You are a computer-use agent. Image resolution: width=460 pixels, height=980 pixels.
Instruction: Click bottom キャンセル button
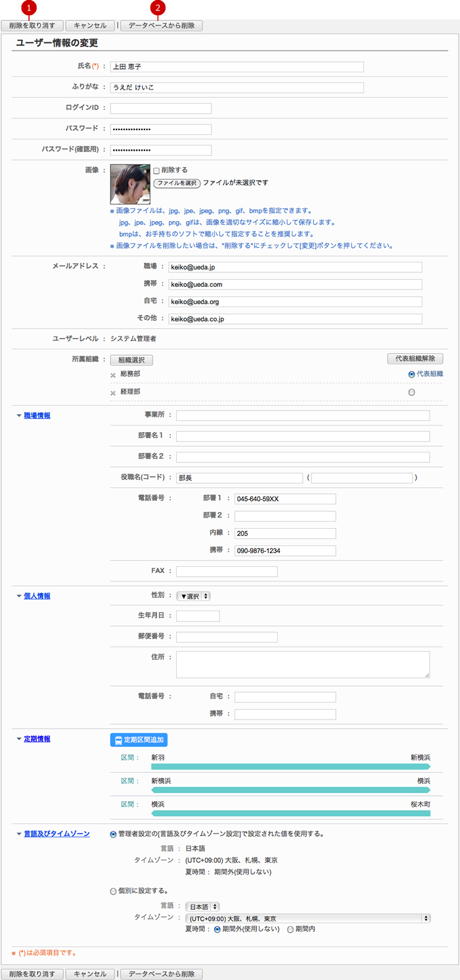pyautogui.click(x=90, y=974)
